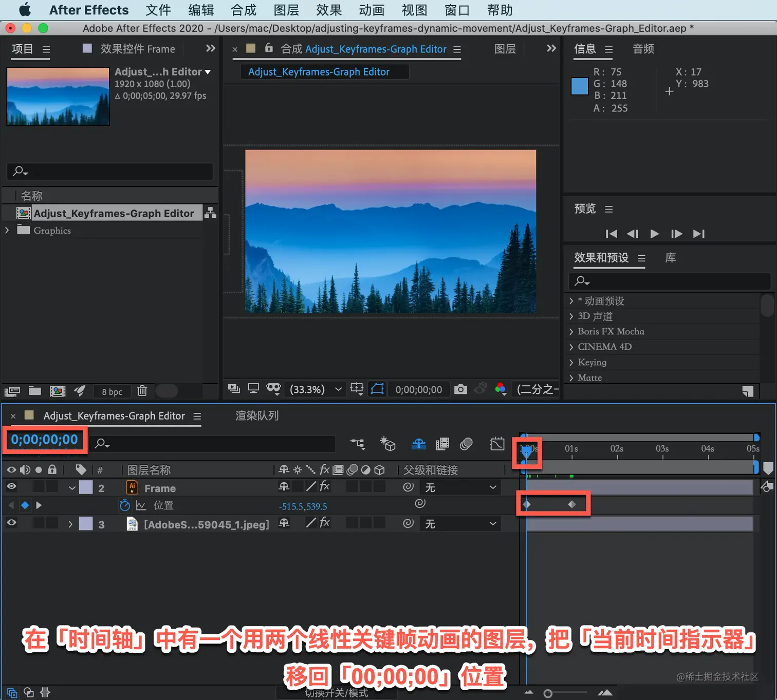Click the region of interest icon
Screen dimensions: 777x700
click(357, 389)
